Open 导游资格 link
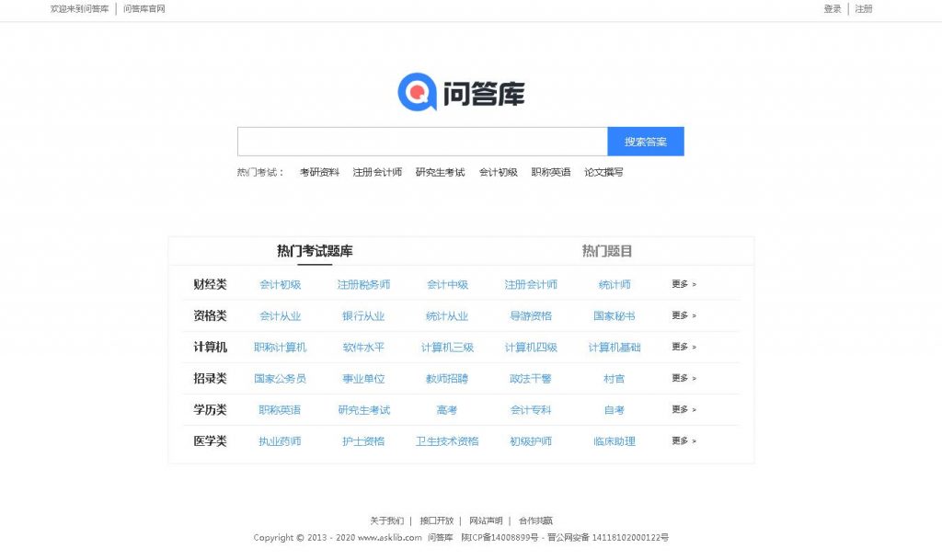The width and height of the screenshot is (942, 560). (x=531, y=315)
